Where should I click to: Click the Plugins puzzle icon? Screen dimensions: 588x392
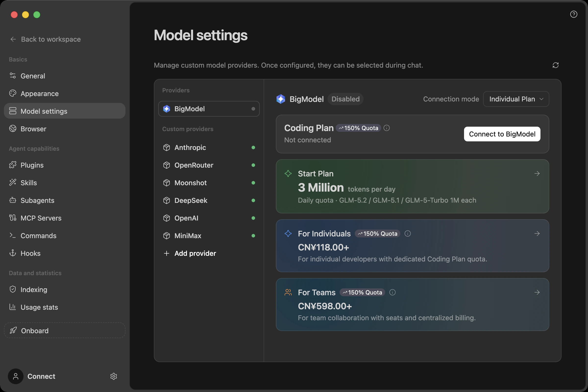point(13,165)
